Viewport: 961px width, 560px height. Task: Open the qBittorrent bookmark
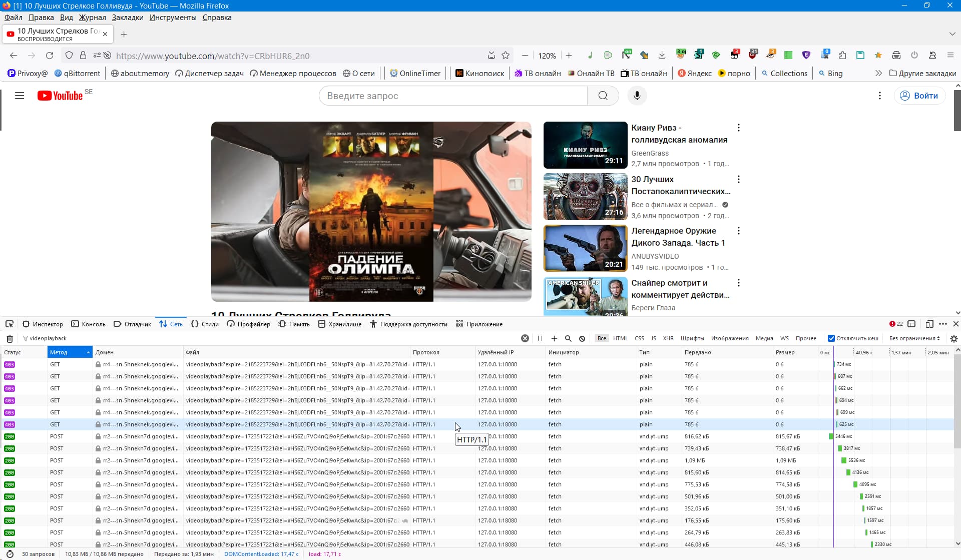pyautogui.click(x=77, y=73)
